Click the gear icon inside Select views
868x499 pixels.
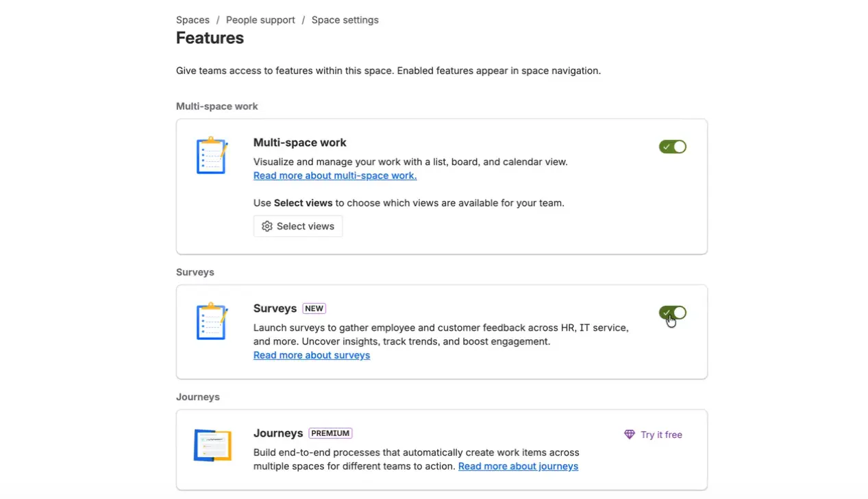[267, 226]
